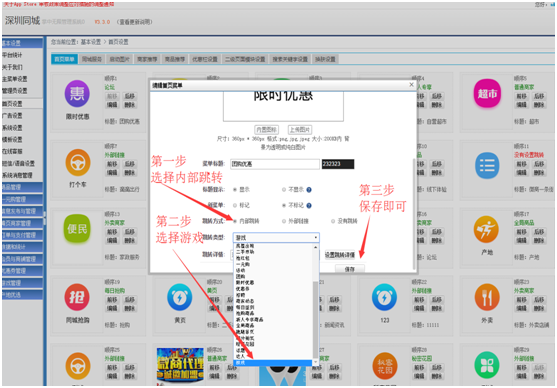The image size is (557, 388).
Task: Click the green 便民 icon
Action: coord(77,229)
